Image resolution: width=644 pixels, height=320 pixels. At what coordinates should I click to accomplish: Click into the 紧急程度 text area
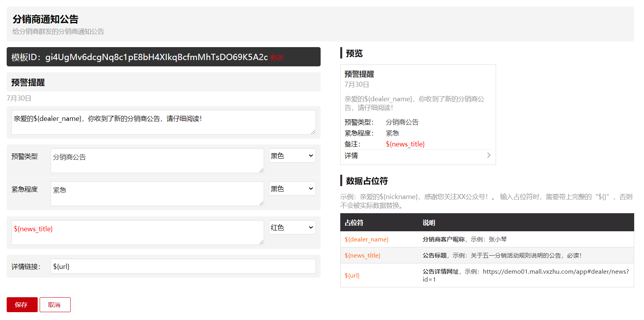157,194
